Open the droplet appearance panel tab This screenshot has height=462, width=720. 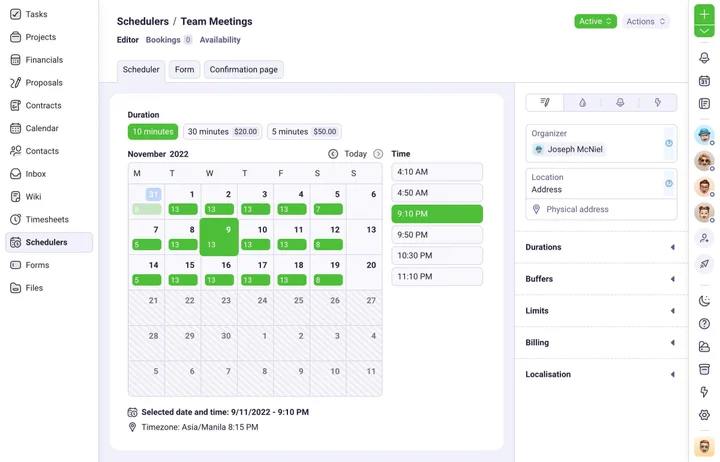pos(583,102)
